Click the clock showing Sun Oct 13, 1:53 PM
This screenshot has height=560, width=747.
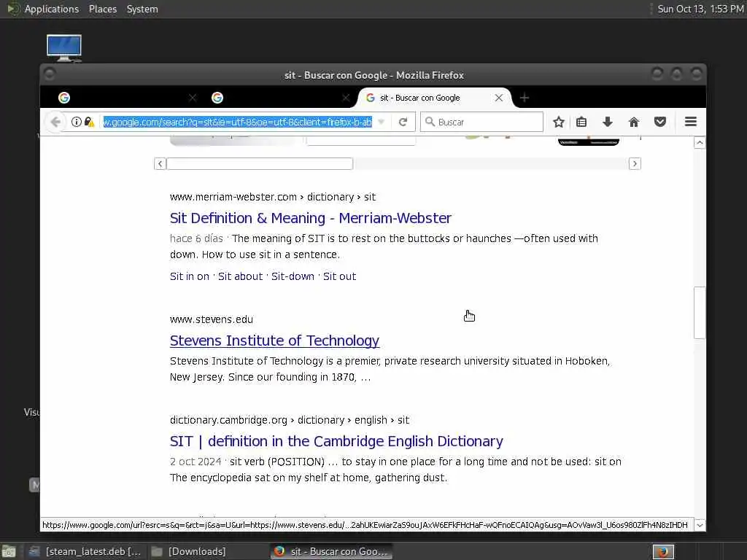(700, 9)
